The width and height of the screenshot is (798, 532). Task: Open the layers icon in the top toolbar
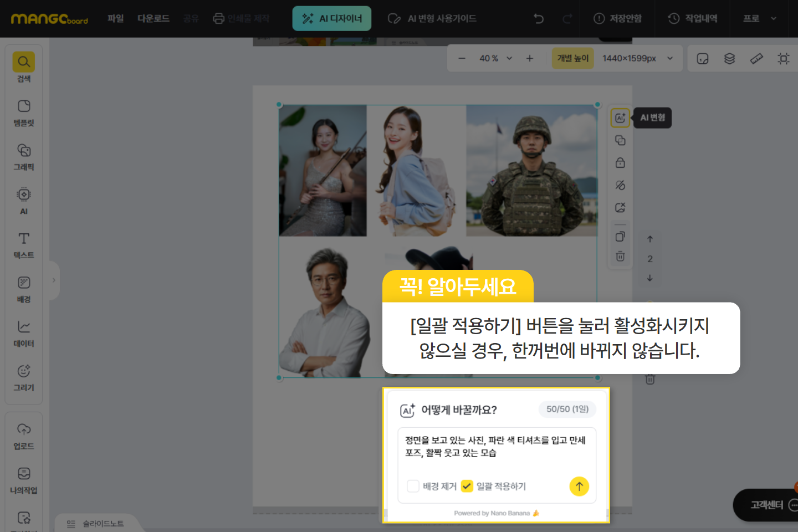point(729,59)
